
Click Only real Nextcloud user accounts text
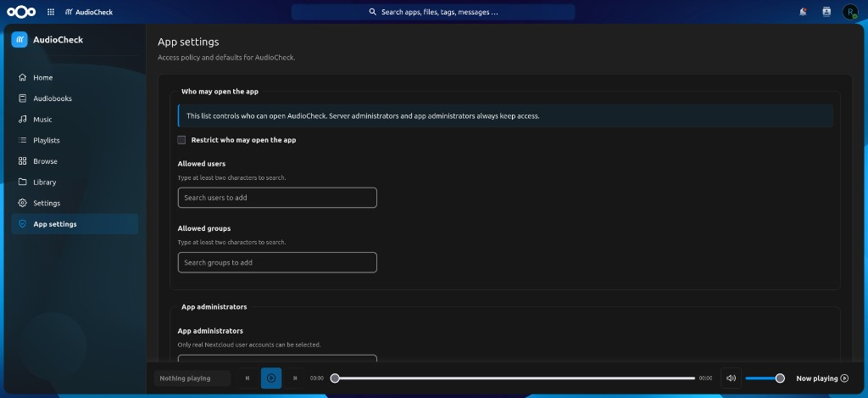click(249, 345)
